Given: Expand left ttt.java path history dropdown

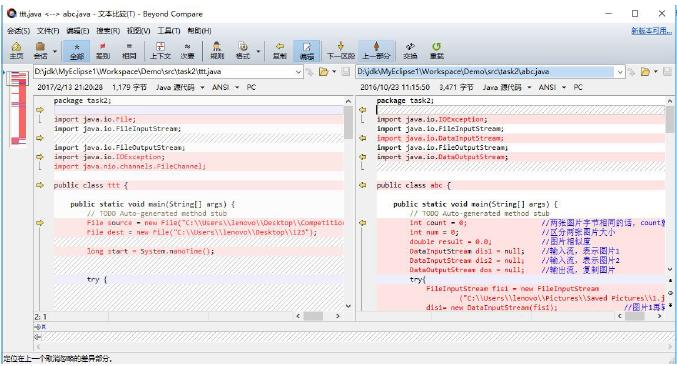Looking at the screenshot, I should (x=298, y=72).
